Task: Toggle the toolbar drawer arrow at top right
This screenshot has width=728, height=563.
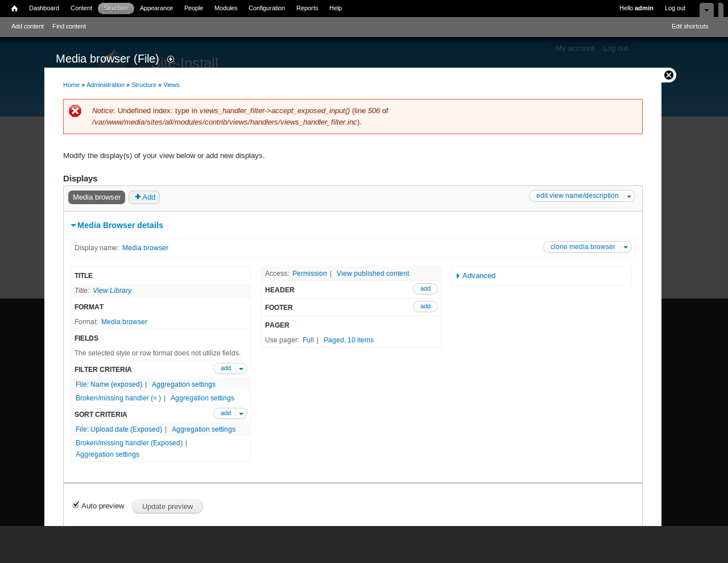Action: [705, 10]
